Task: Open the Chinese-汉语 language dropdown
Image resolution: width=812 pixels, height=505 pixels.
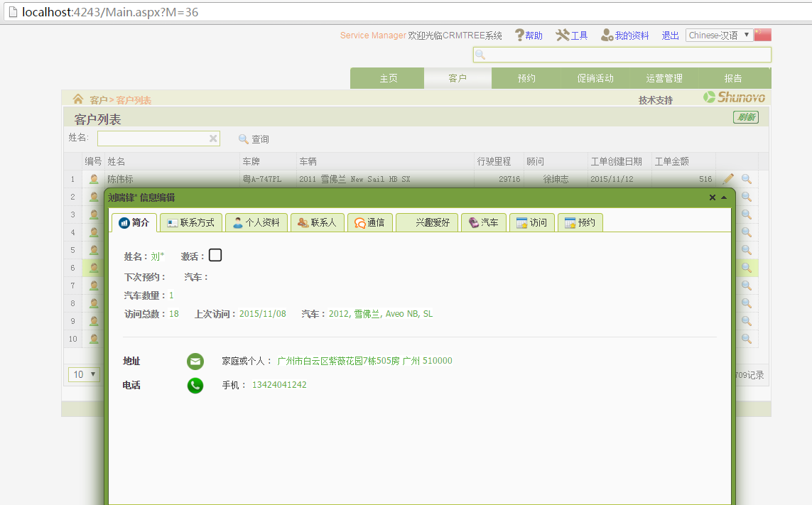Action: 719,35
